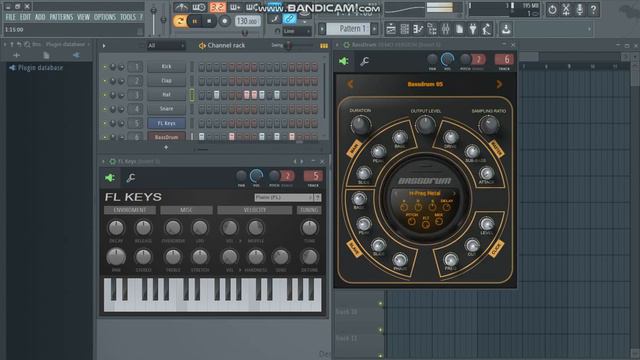The width and height of the screenshot is (640, 360).
Task: Toggle the metronome icon
Action: pos(181,7)
